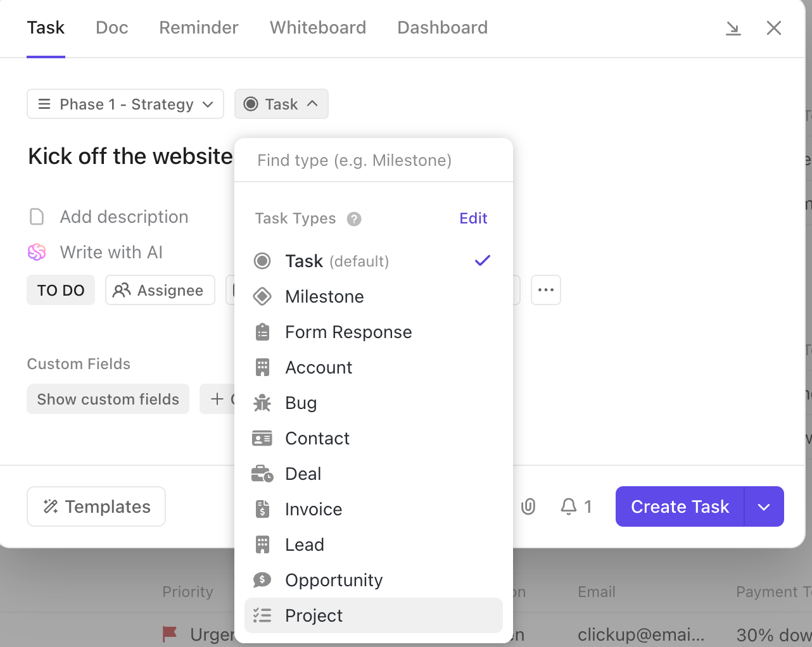Click the notification bell icon
This screenshot has height=647, width=812.
pos(569,506)
